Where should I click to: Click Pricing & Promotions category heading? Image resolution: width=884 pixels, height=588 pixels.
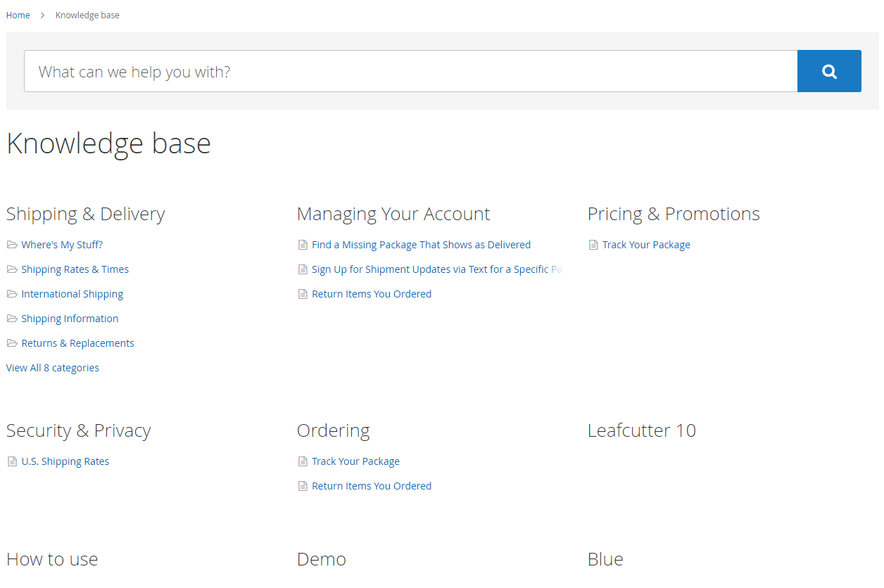point(674,214)
